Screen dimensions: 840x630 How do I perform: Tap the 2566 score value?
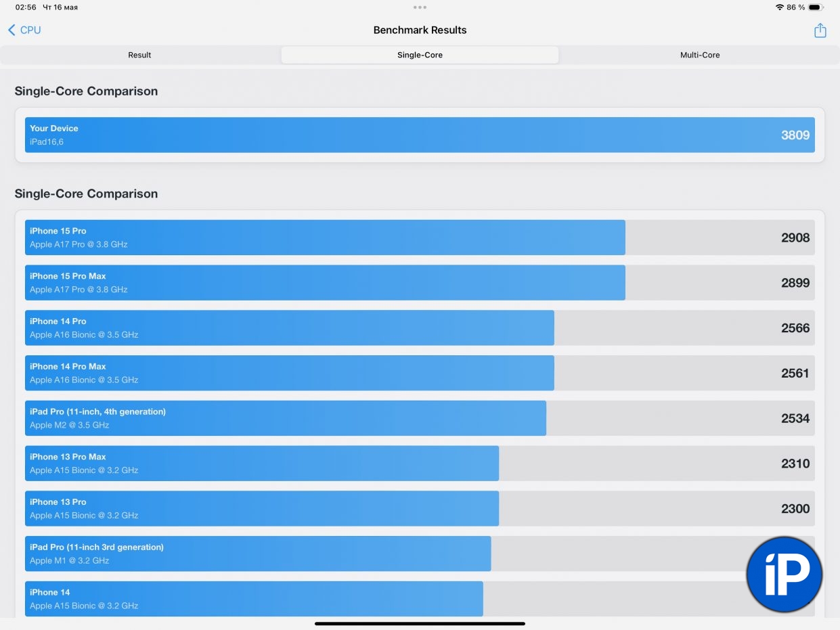[795, 328]
